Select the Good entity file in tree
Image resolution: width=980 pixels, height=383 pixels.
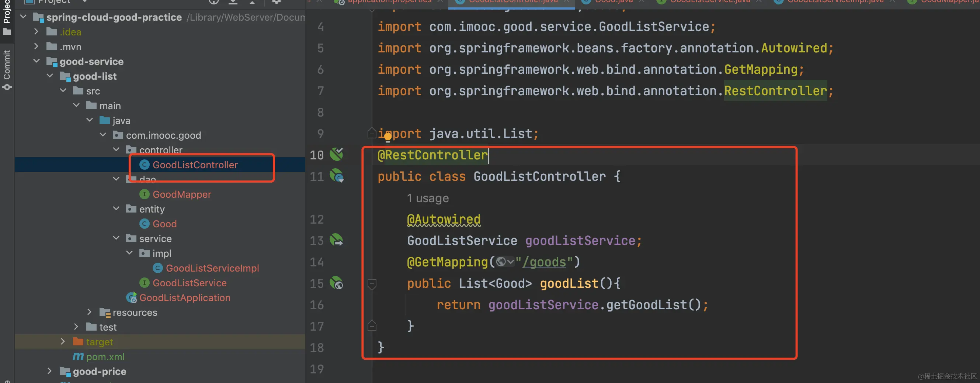pos(165,224)
